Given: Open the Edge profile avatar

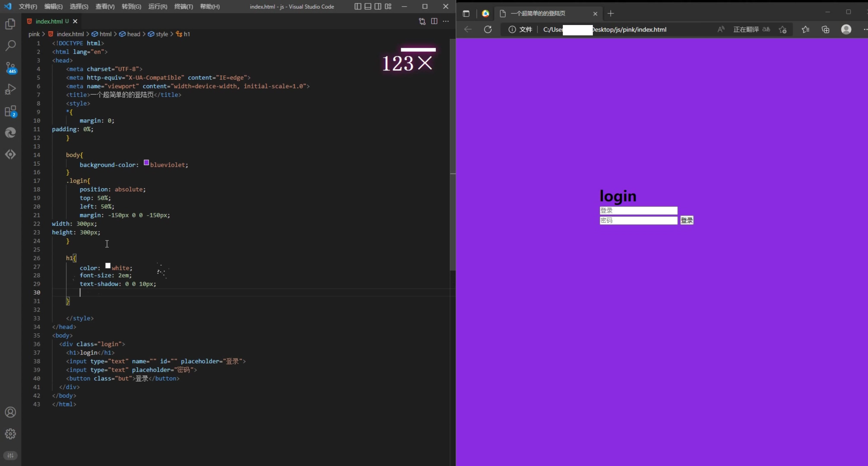Looking at the screenshot, I should [846, 30].
